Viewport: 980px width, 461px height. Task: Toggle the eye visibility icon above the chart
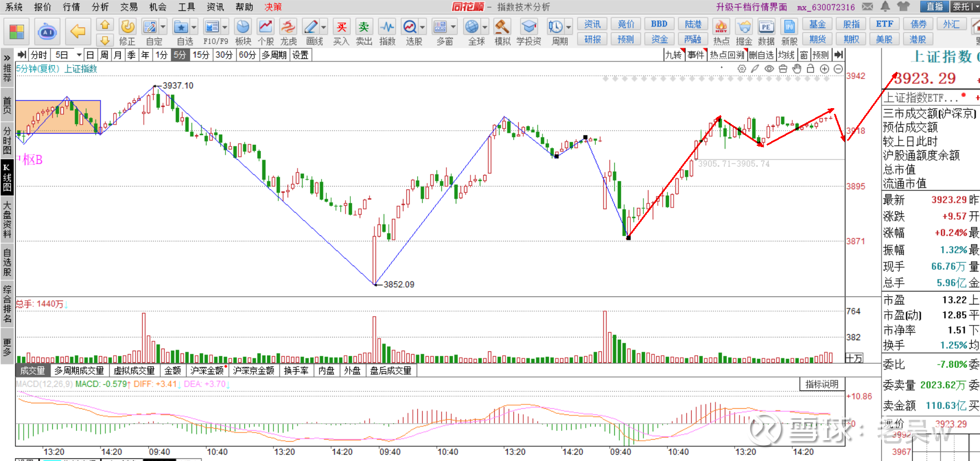(769, 69)
